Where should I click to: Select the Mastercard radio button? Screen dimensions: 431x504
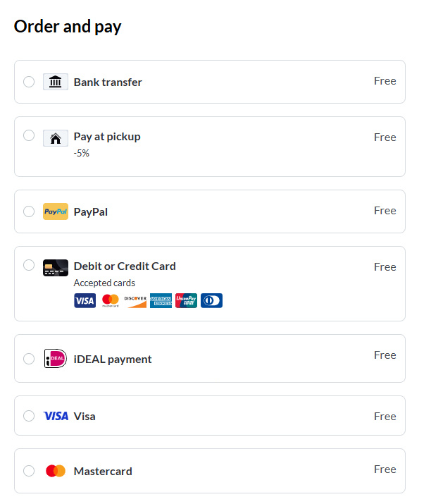(x=29, y=471)
